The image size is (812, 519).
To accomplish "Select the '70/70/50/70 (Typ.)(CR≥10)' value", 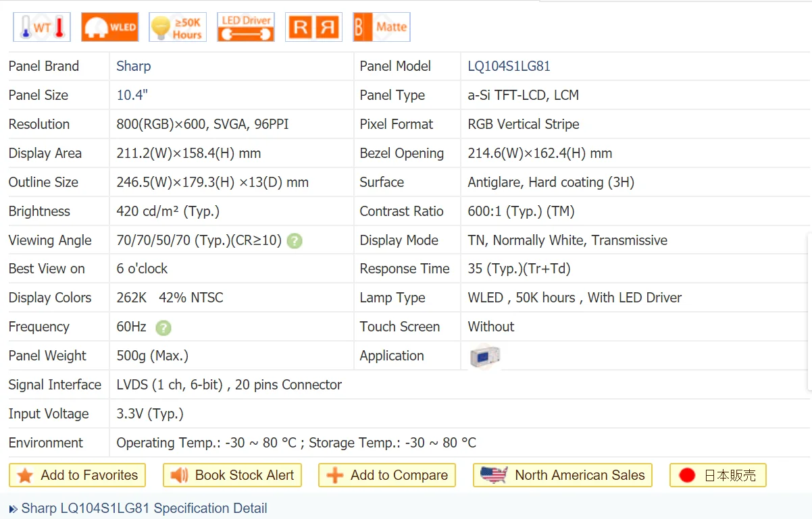I will click(199, 240).
